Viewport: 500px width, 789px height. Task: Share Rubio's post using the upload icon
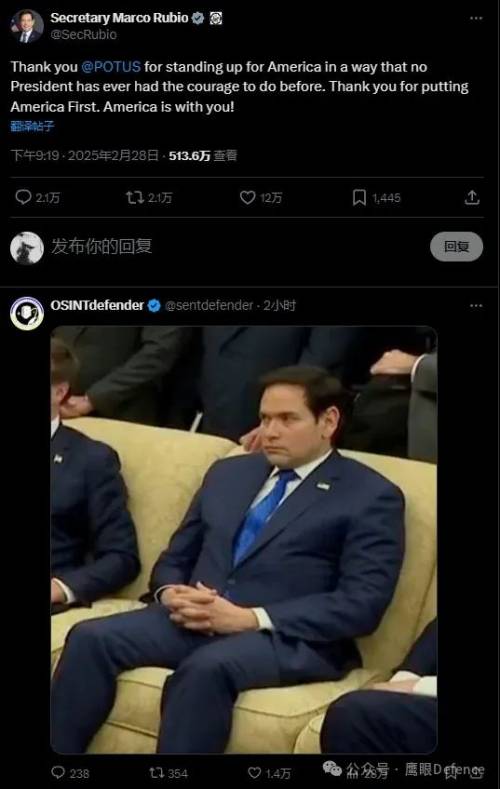tap(472, 197)
